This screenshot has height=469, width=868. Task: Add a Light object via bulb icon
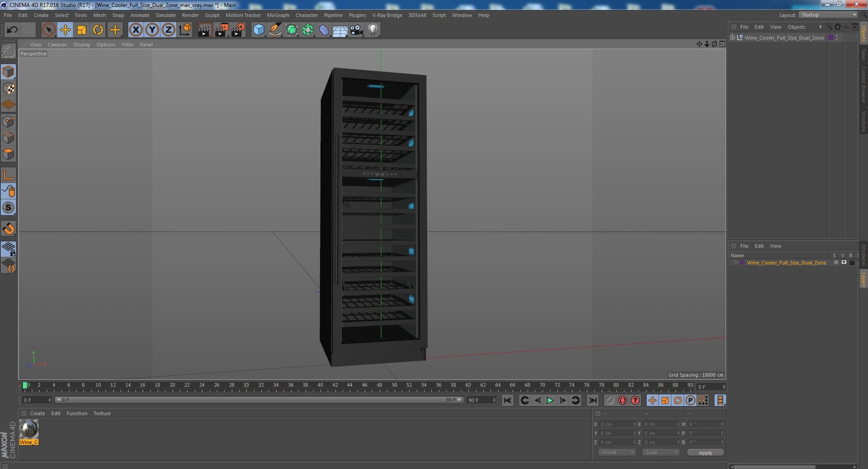point(373,30)
